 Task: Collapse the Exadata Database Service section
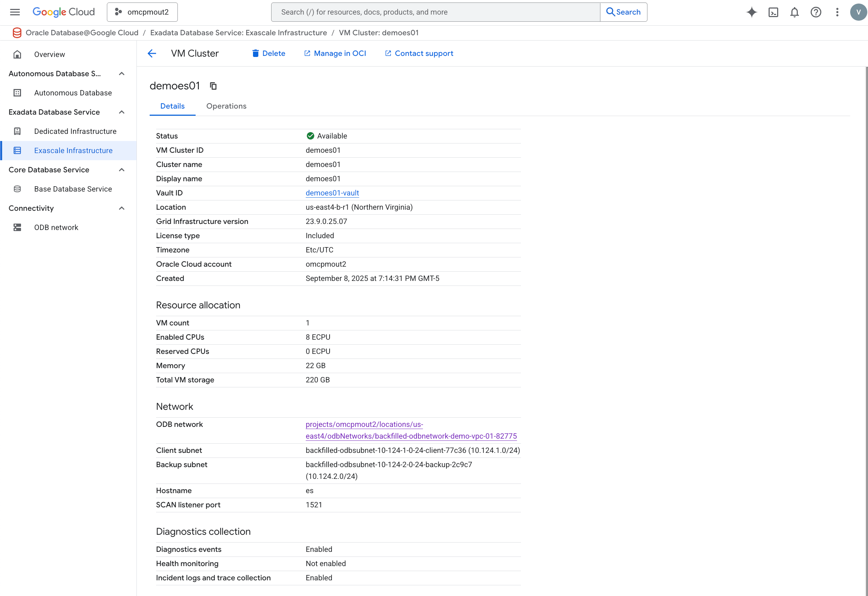pos(122,112)
